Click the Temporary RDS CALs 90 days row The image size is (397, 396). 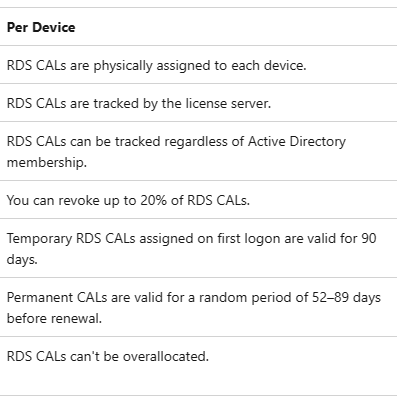[198, 248]
